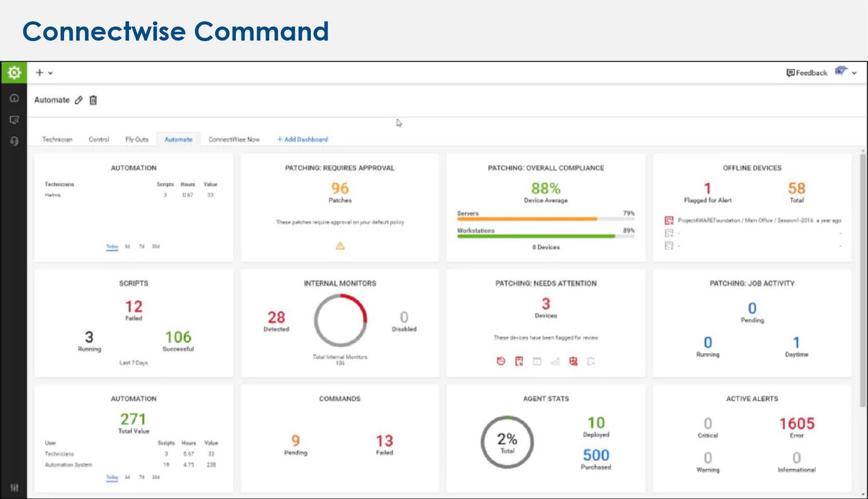Delete the Automate dashboard with trash icon

[x=93, y=100]
